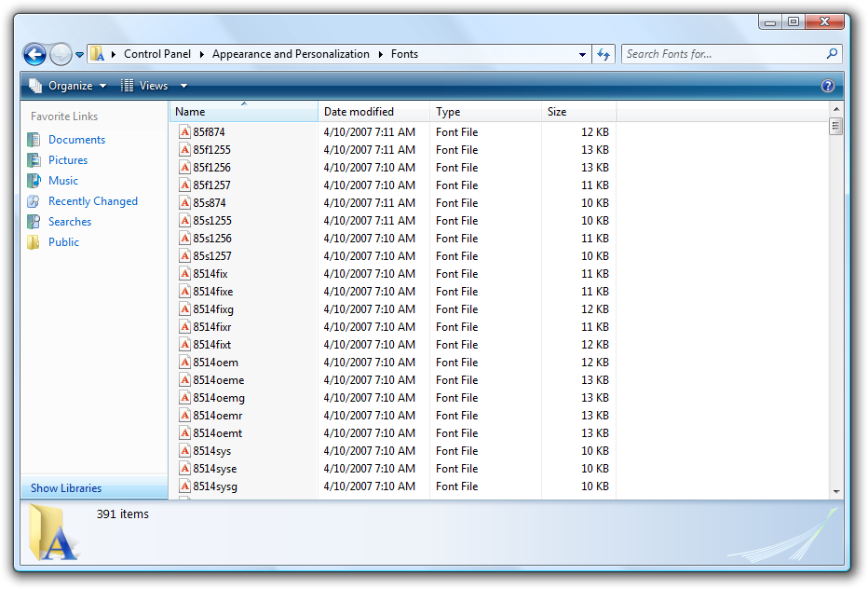Click the Forward navigation arrow button

coord(61,54)
